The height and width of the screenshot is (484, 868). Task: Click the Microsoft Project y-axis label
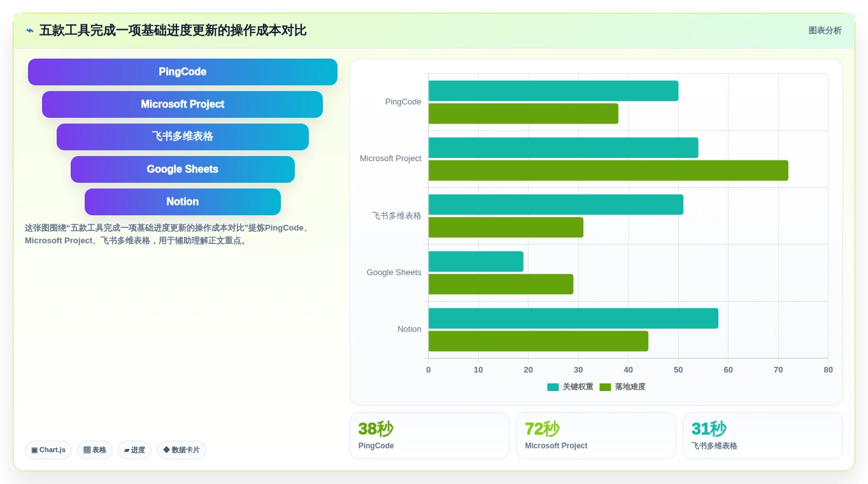point(390,159)
